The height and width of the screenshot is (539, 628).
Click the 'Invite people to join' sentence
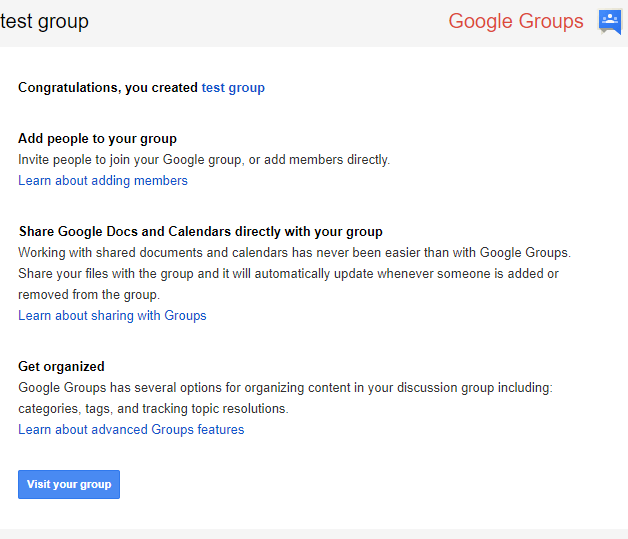[x=204, y=160]
